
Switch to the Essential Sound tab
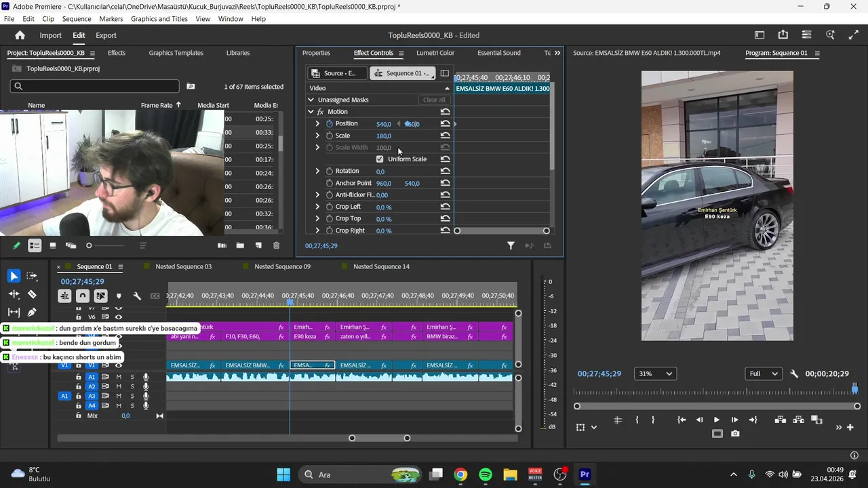click(499, 53)
